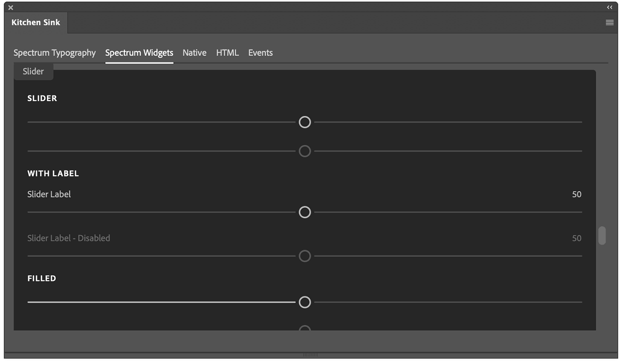
Task: Open the Events tab
Action: [x=260, y=53]
